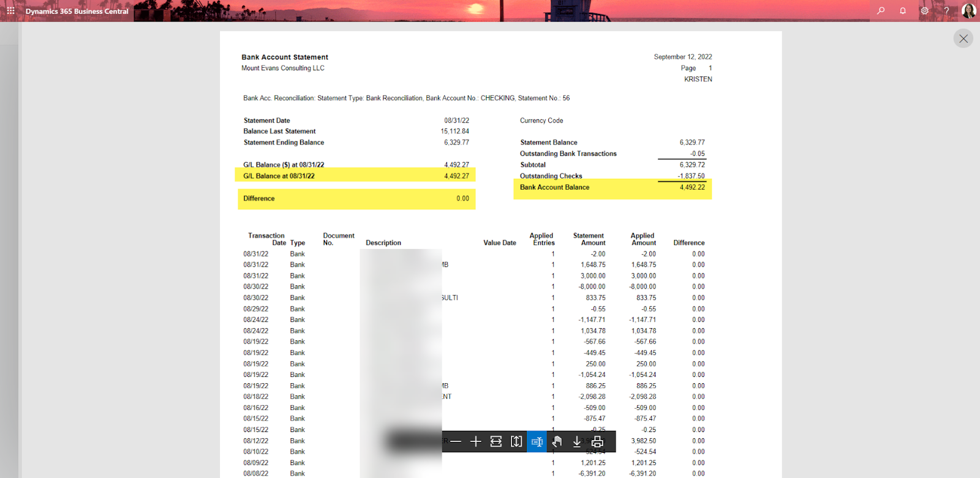Click the 08/29/22 transaction date
Screen dimensions: 980x478
click(x=255, y=308)
